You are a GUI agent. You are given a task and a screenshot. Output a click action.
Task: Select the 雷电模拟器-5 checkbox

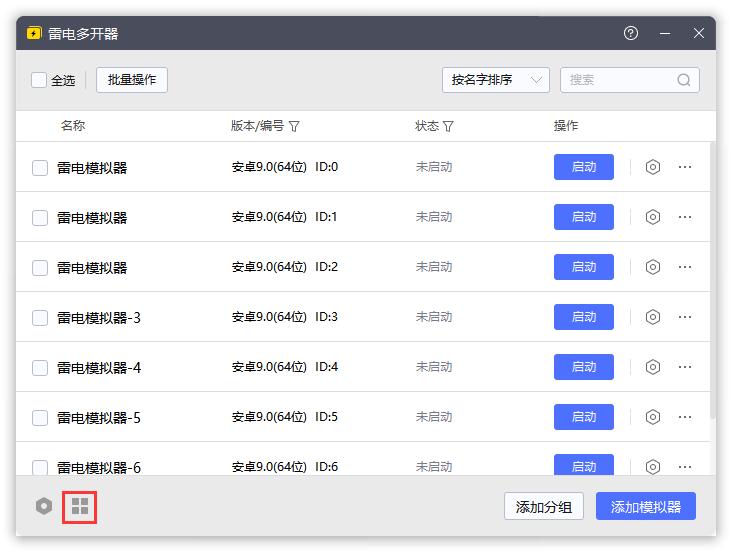point(40,418)
